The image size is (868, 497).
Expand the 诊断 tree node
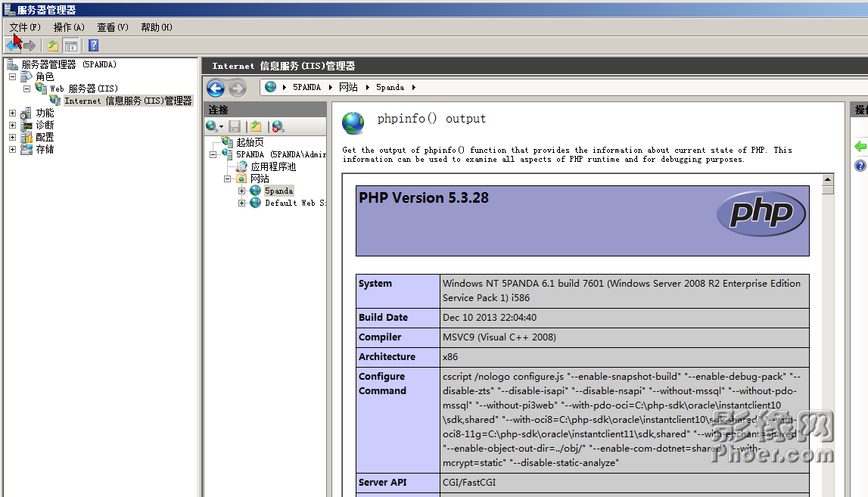(x=12, y=125)
